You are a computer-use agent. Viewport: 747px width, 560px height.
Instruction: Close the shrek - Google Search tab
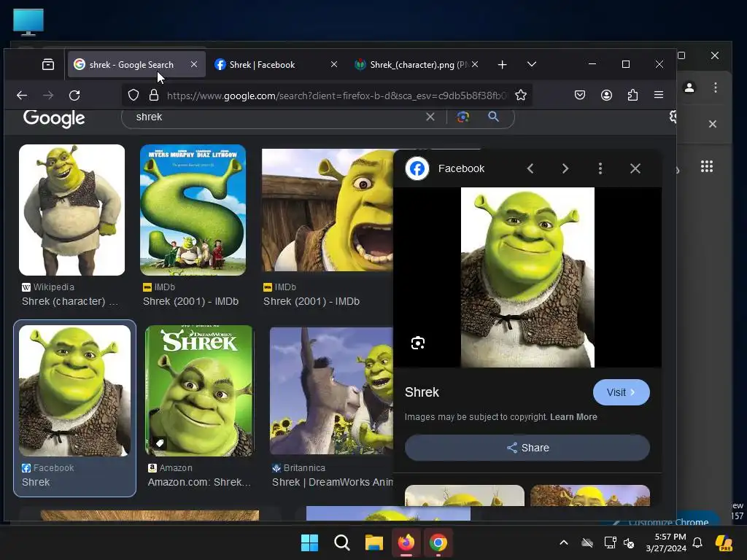(194, 64)
